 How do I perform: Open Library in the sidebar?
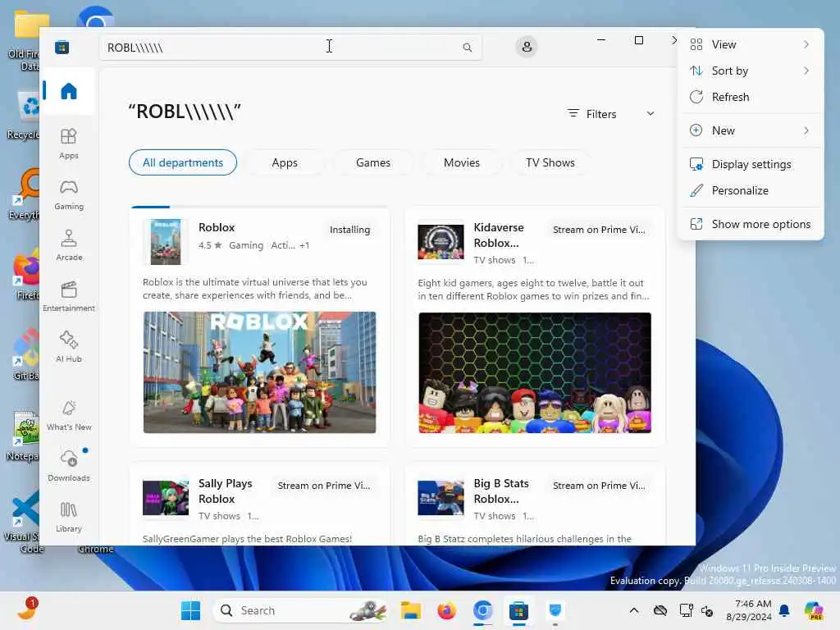[69, 517]
